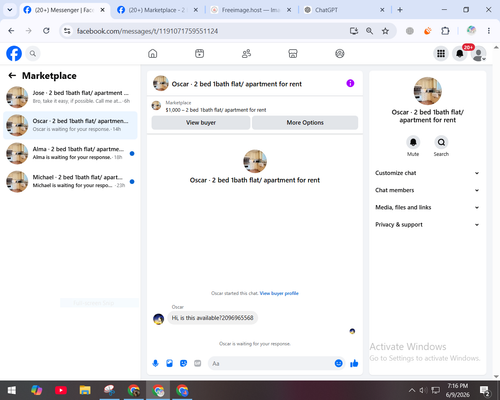Open the account profile avatar menu
Viewport: 500px width, 400px height.
[x=479, y=54]
